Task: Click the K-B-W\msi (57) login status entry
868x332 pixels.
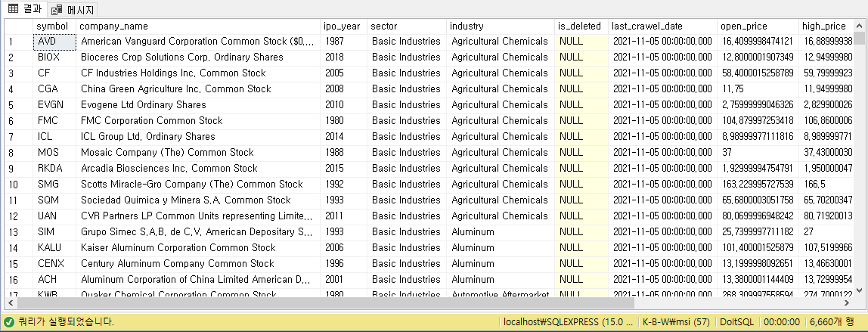Action: click(x=675, y=321)
